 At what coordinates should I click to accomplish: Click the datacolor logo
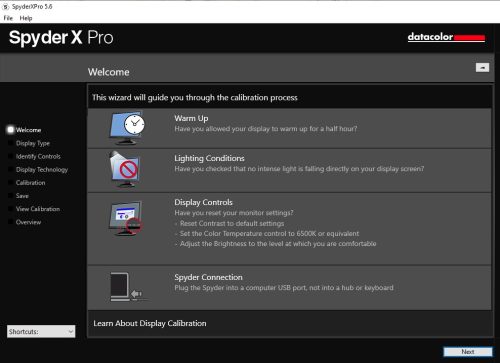tap(446, 37)
